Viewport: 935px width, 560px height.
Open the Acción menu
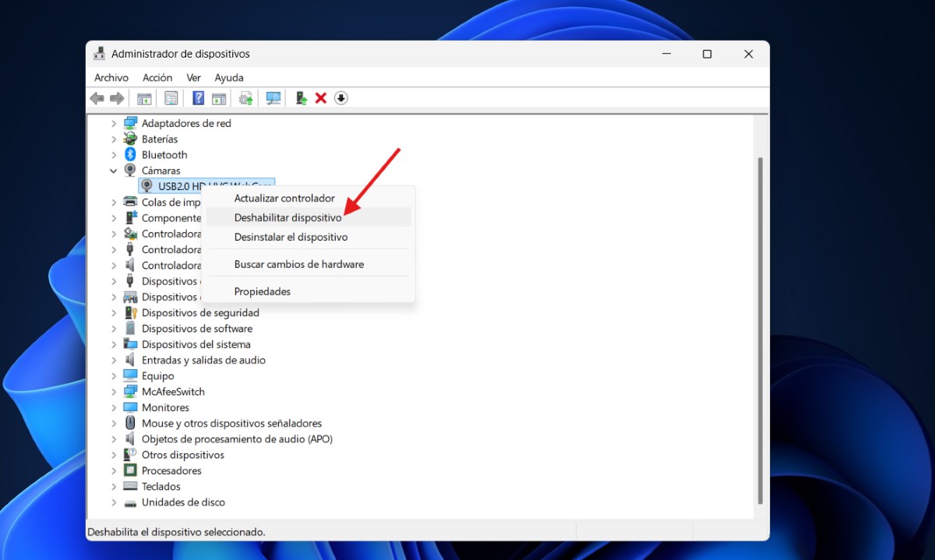pyautogui.click(x=157, y=77)
